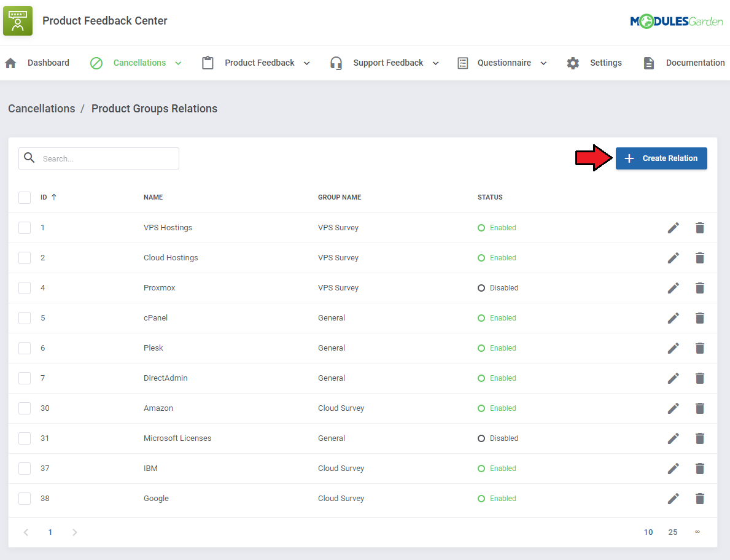Edit the IBM relation
This screenshot has width=730, height=560.
[673, 469]
